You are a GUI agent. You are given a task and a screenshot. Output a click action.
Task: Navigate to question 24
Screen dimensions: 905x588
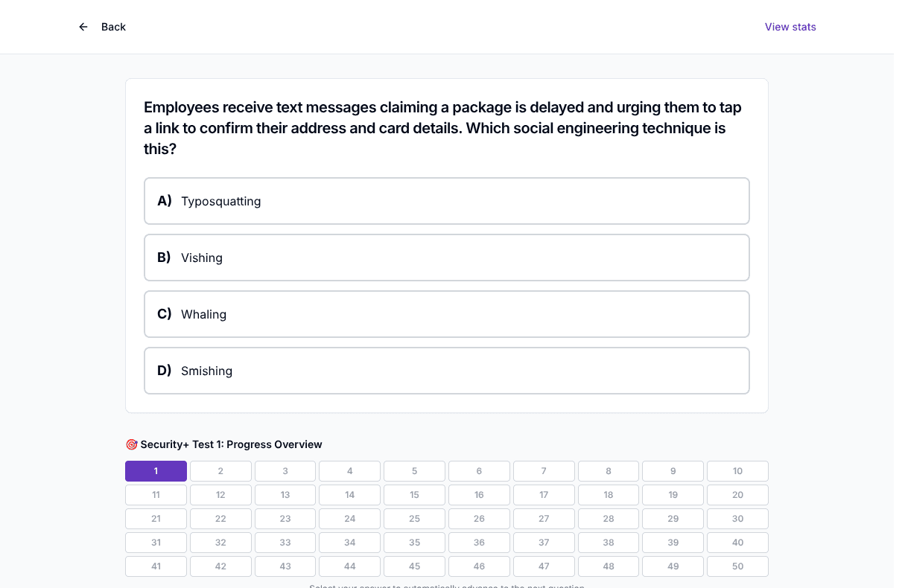(x=350, y=519)
